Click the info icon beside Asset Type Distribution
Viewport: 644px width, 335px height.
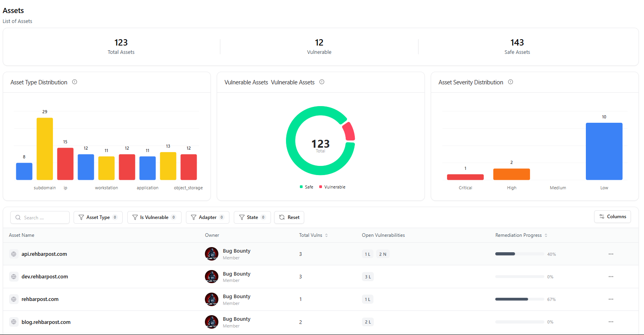point(74,82)
